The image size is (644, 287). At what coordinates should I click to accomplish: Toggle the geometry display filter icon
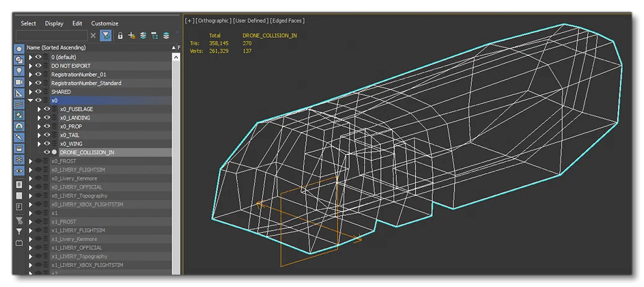tap(19, 49)
